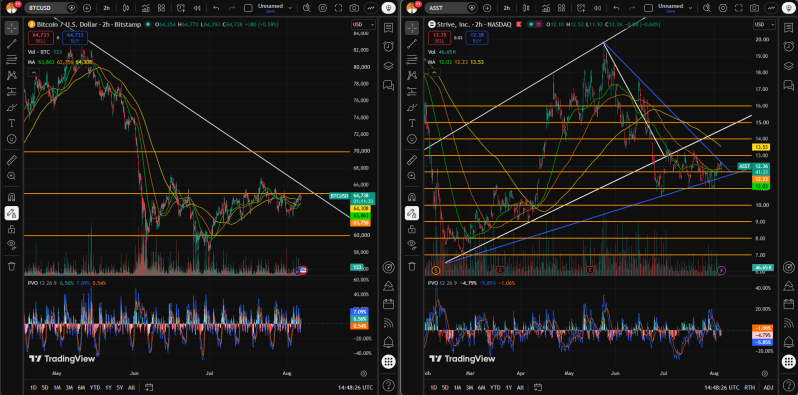
Task: Click the yellow 13.53 MA price label
Action: (x=762, y=147)
